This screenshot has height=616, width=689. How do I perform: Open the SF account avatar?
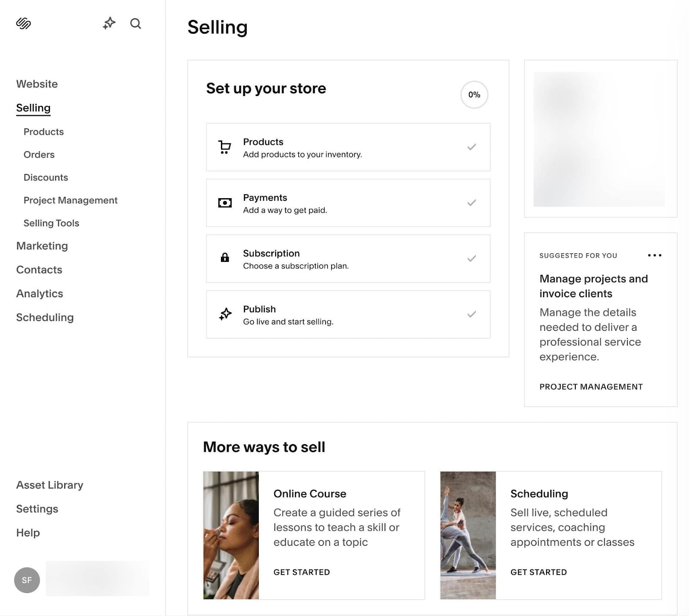click(27, 580)
